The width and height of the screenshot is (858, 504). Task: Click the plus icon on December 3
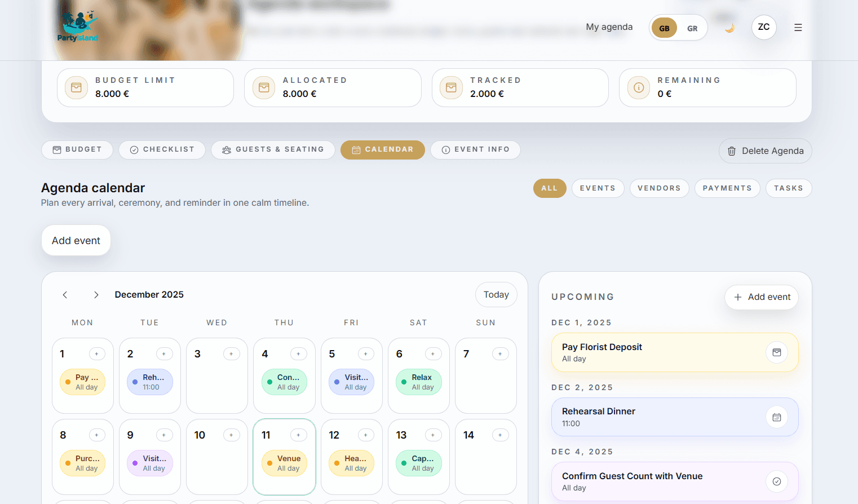pyautogui.click(x=232, y=353)
